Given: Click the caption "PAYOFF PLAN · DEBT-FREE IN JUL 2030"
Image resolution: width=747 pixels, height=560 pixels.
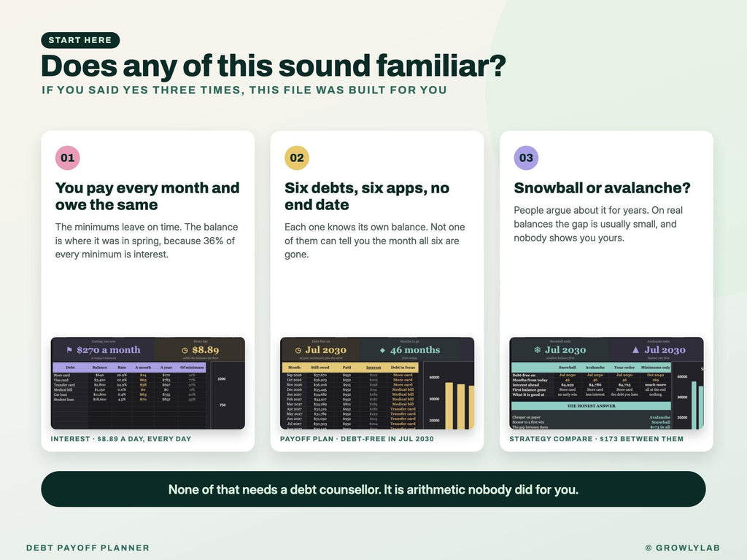Looking at the screenshot, I should (x=357, y=439).
